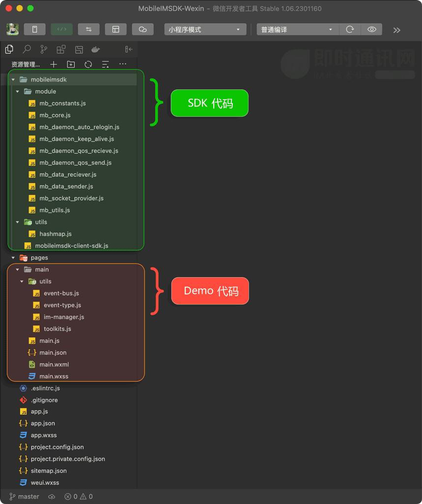Open the search panel in the sidebar
Screen dimensions: 422x504
click(x=27, y=49)
